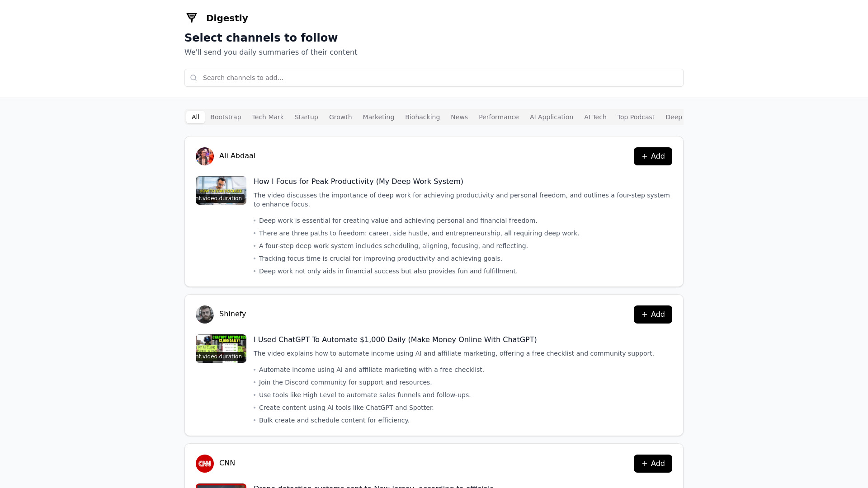The image size is (868, 488).
Task: Click the Digestly logo icon
Action: coord(192,18)
